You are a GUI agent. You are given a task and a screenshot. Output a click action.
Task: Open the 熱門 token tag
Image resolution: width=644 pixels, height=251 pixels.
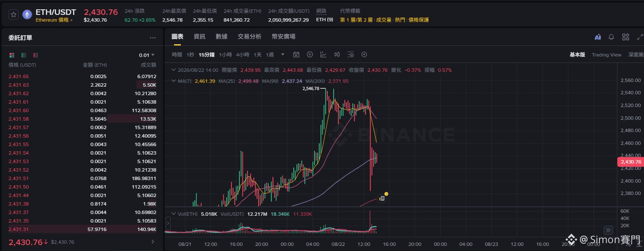coord(400,20)
